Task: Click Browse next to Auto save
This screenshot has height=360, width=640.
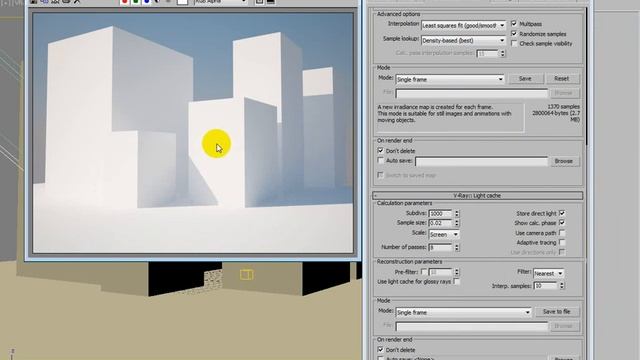Action: pyautogui.click(x=564, y=161)
